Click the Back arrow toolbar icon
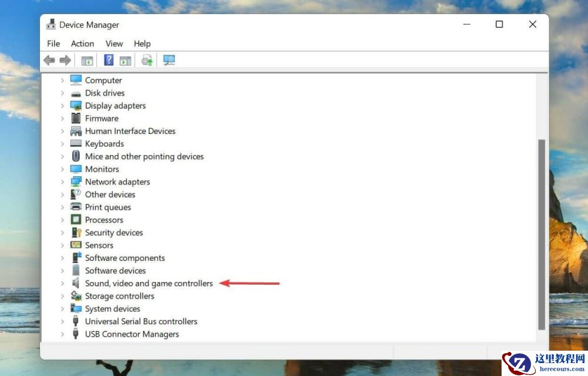This screenshot has height=376, width=588. pos(49,60)
